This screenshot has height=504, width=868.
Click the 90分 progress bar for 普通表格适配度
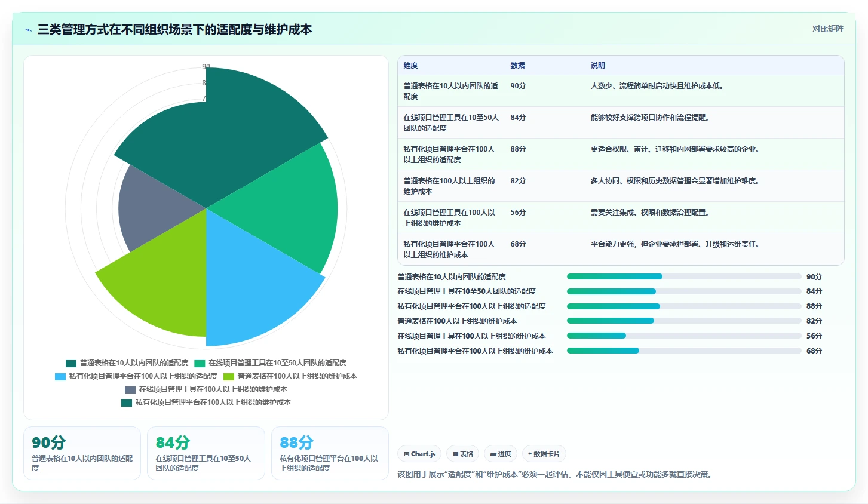pyautogui.click(x=684, y=276)
